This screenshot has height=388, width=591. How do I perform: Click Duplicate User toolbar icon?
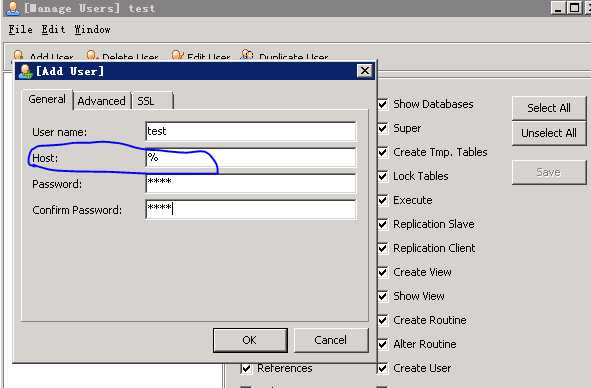[247, 55]
